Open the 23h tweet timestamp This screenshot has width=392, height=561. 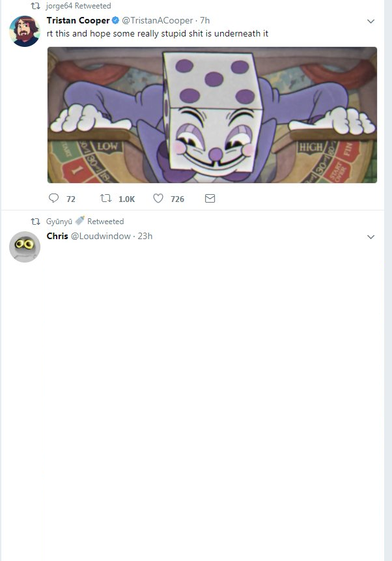pyautogui.click(x=145, y=236)
